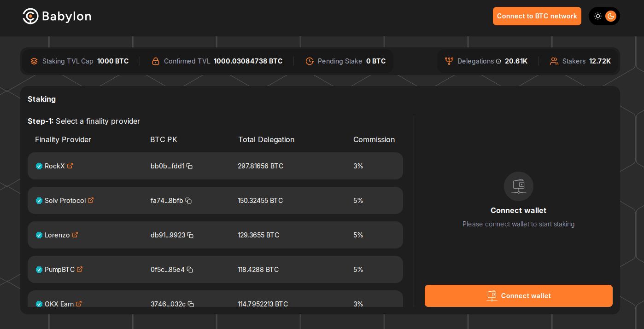The width and height of the screenshot is (644, 329).
Task: Copy OKX Earn key 3746...032c
Action: click(191, 304)
